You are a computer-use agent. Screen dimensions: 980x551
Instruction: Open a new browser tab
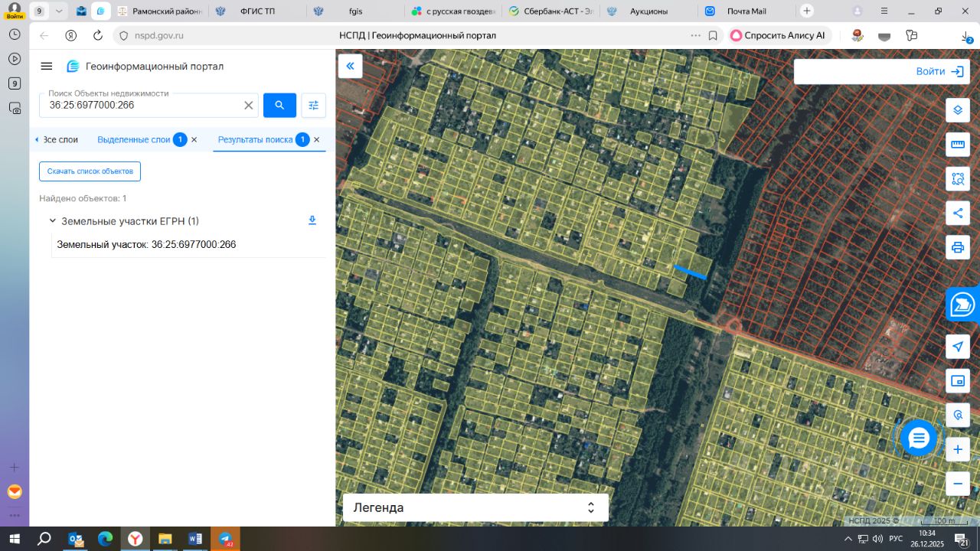[x=807, y=11]
